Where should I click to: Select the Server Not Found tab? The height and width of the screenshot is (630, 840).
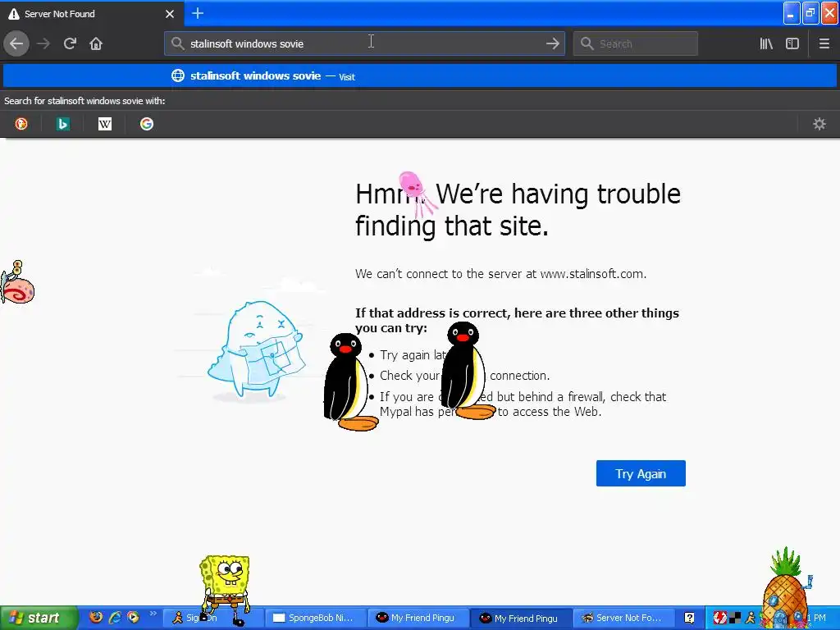[x=92, y=13]
